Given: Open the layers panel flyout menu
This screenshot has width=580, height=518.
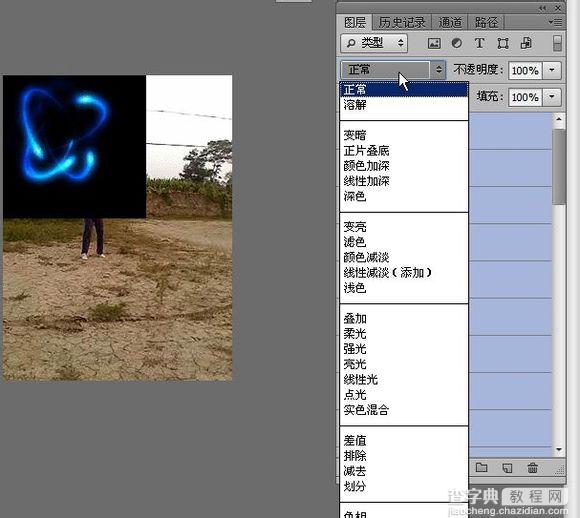Looking at the screenshot, I should pyautogui.click(x=555, y=23).
